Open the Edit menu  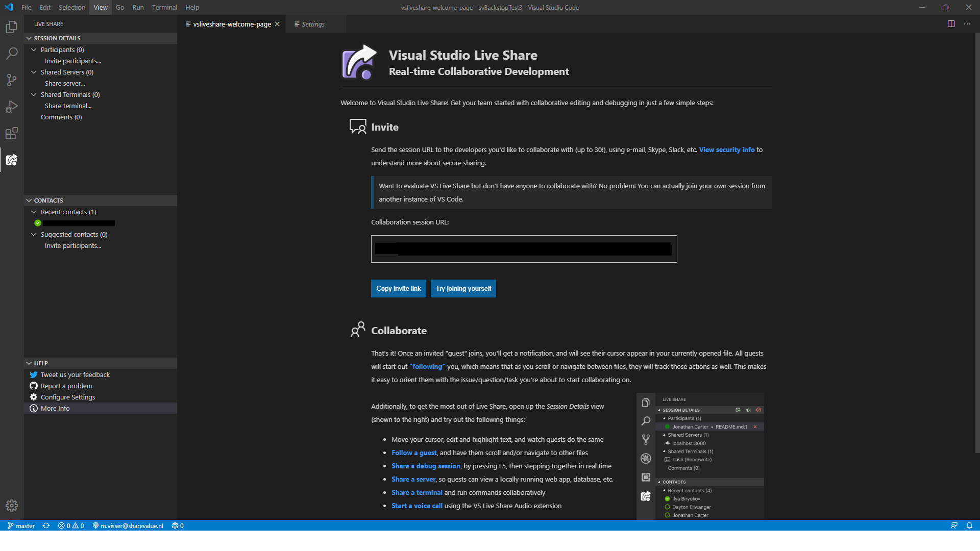[45, 7]
